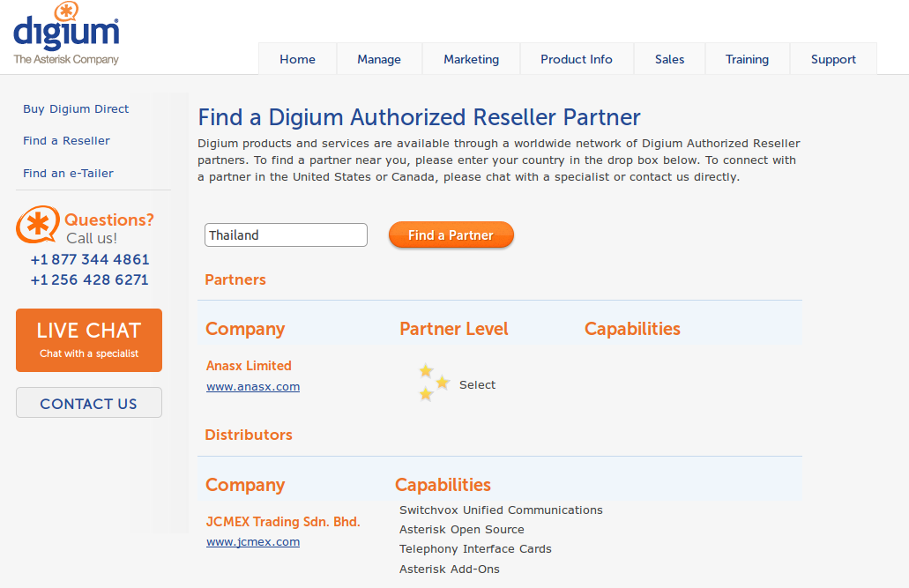Click Switchvox Unified Communications capability text
The image size is (909, 588).
pyautogui.click(x=501, y=510)
